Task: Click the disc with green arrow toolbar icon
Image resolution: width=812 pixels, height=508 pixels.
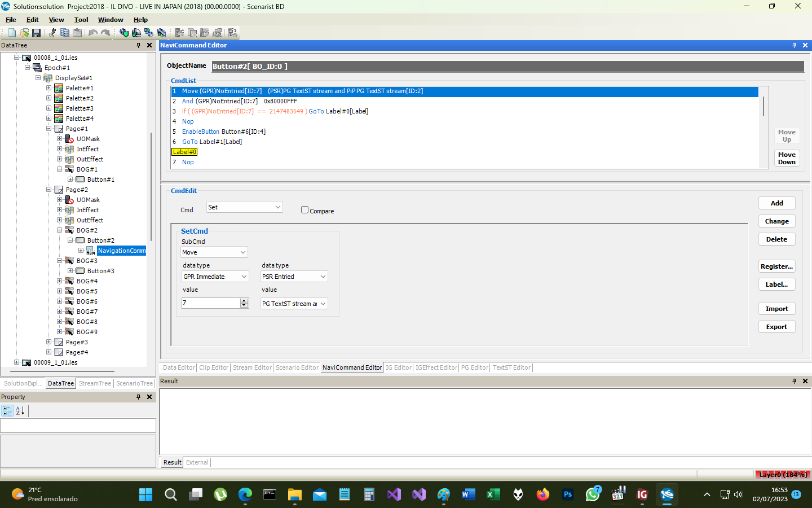Action: tap(136, 33)
